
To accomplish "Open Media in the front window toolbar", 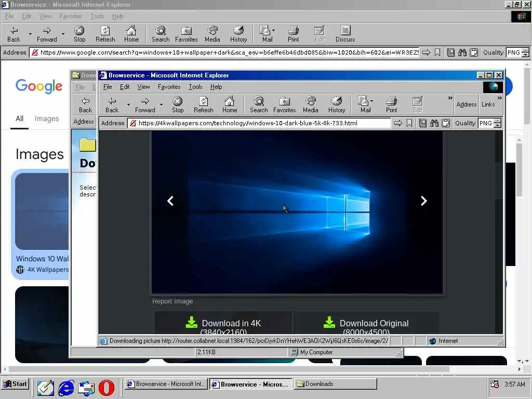I will (x=311, y=104).
